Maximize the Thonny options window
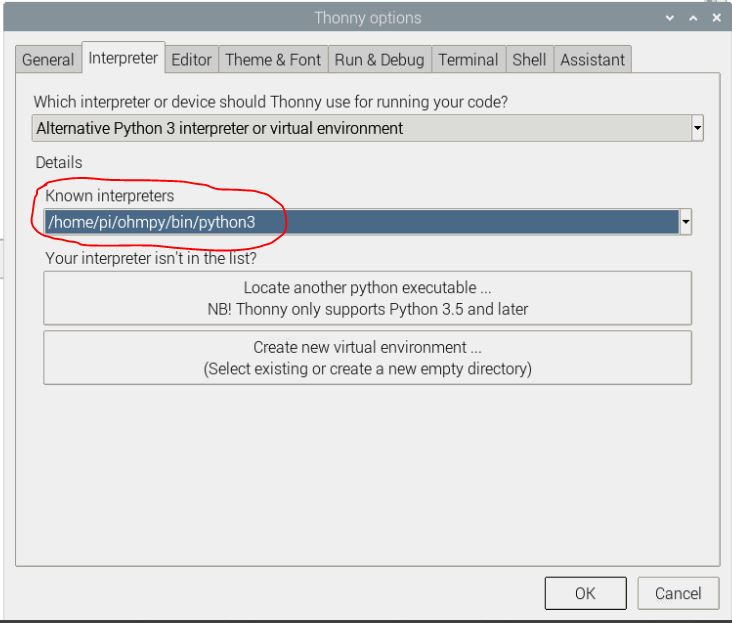Screen dimensions: 732x623 692,18
